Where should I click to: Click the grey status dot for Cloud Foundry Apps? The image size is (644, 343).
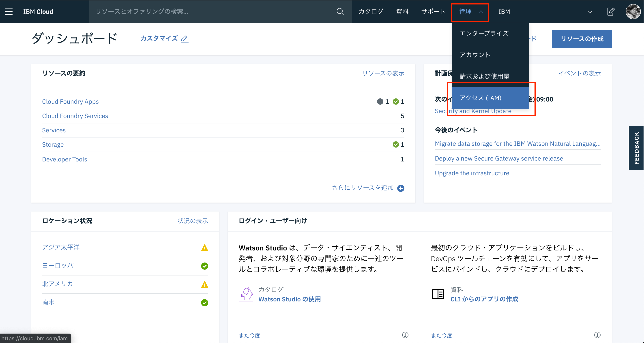[380, 101]
